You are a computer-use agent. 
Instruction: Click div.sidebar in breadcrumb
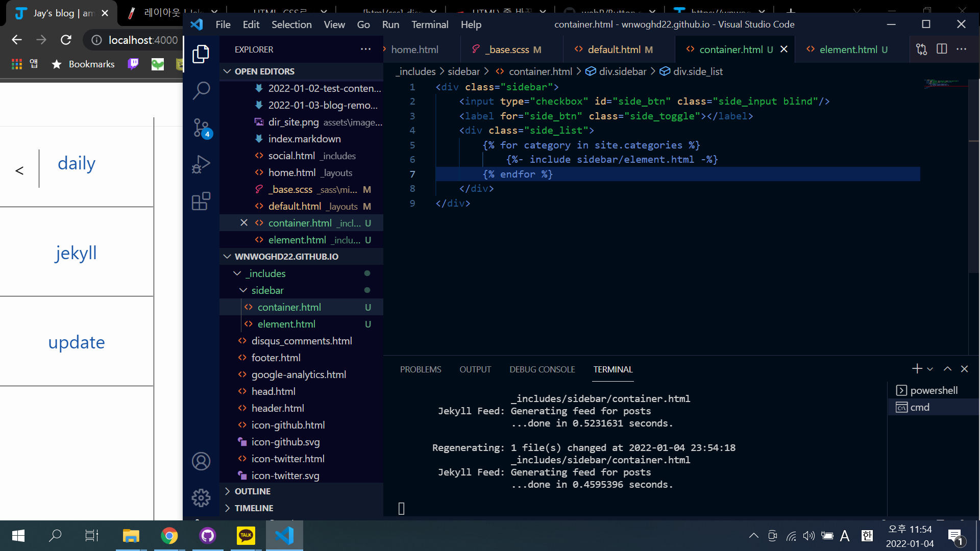(x=616, y=71)
